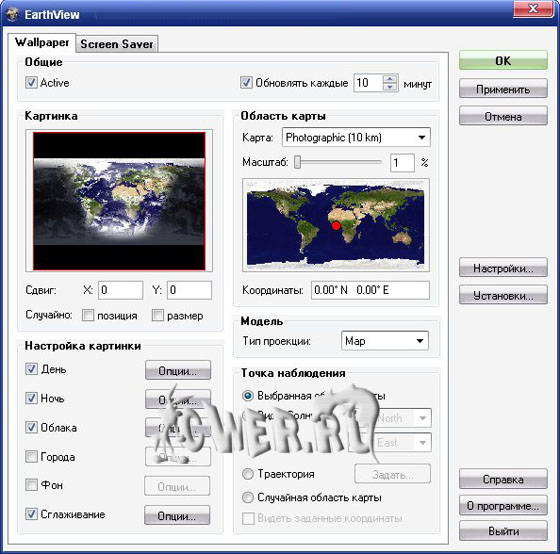The width and height of the screenshot is (560, 554).
Task: Increase the update interval with up arrow
Action: pos(390,79)
